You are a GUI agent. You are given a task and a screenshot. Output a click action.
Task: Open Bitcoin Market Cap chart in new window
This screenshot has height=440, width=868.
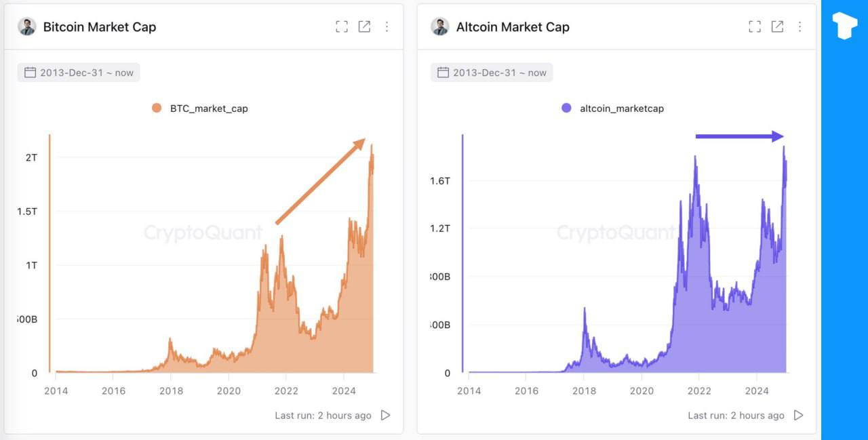(x=364, y=26)
